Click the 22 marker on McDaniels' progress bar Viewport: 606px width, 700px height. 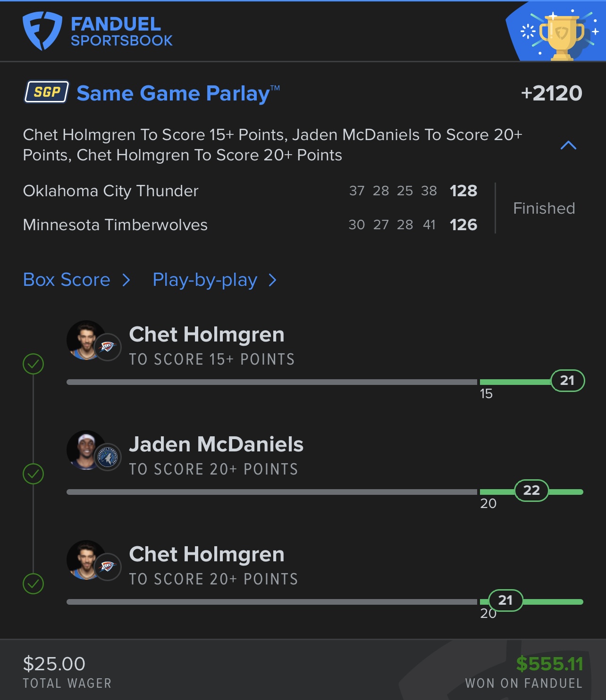pos(531,491)
